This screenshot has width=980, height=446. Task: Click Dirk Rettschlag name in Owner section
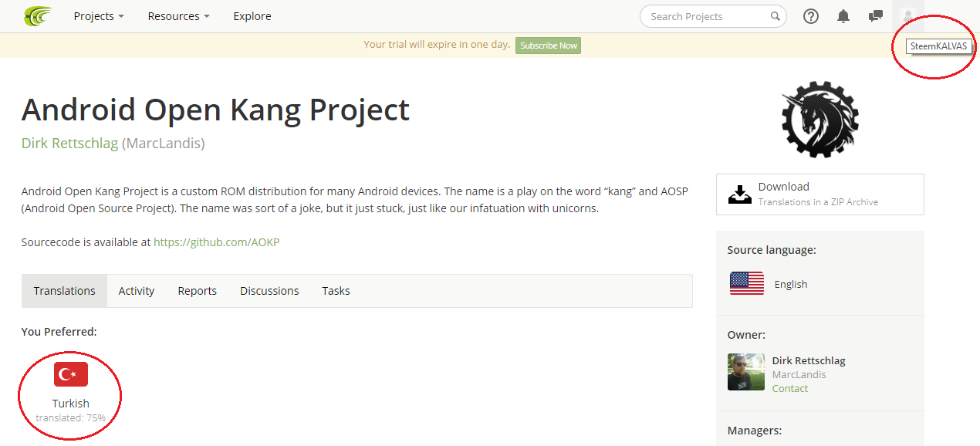click(809, 360)
